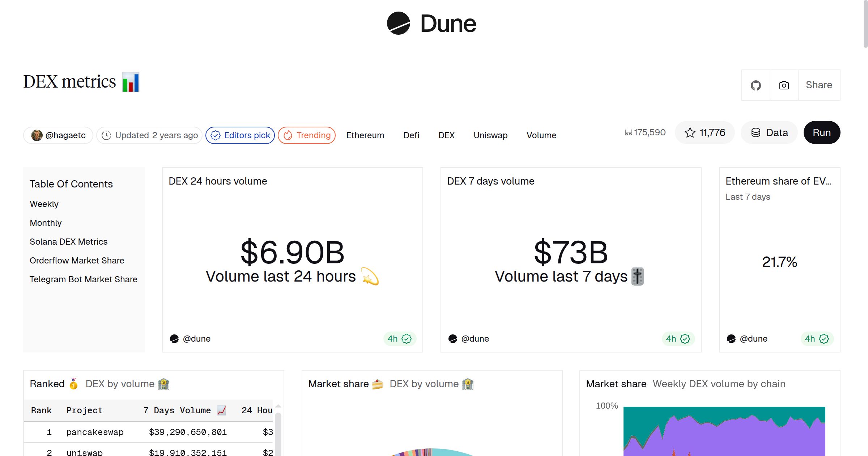The height and width of the screenshot is (456, 868).
Task: Toggle the Editors pick badge
Action: (240, 135)
